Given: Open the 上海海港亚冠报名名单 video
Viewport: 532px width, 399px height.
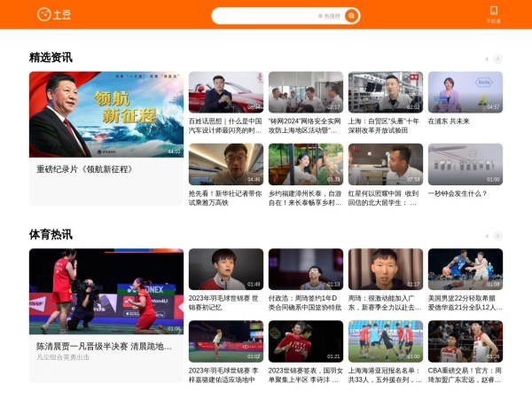Looking at the screenshot, I should coord(385,341).
